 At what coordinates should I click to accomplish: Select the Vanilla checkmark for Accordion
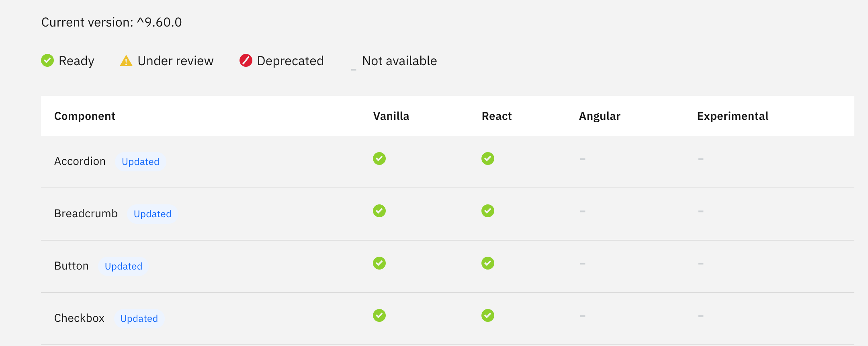[379, 159]
